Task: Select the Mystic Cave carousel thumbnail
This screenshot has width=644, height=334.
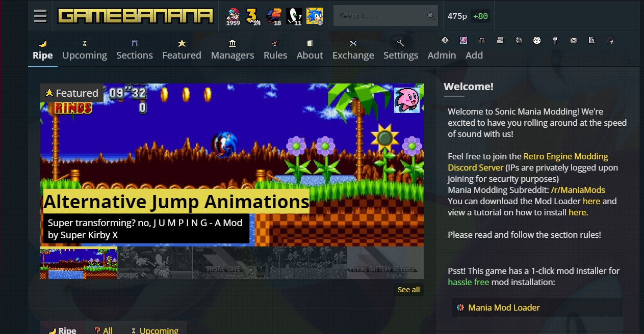Action: 231,263
